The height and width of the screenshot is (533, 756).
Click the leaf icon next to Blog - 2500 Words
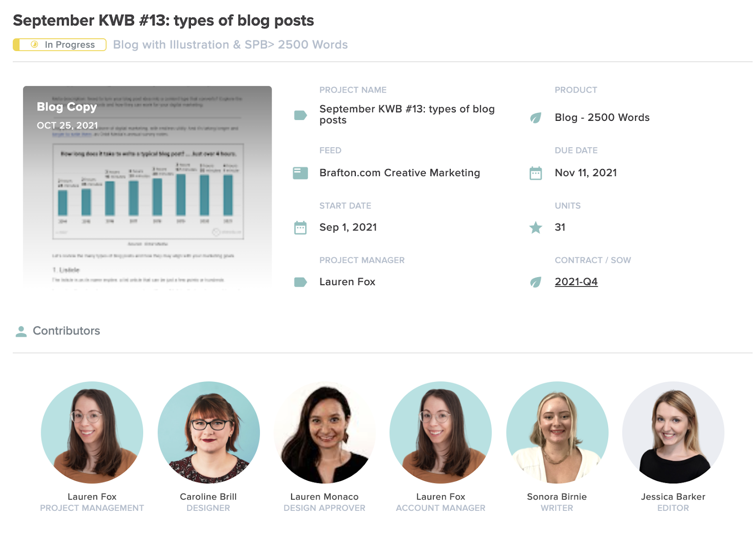coord(535,118)
